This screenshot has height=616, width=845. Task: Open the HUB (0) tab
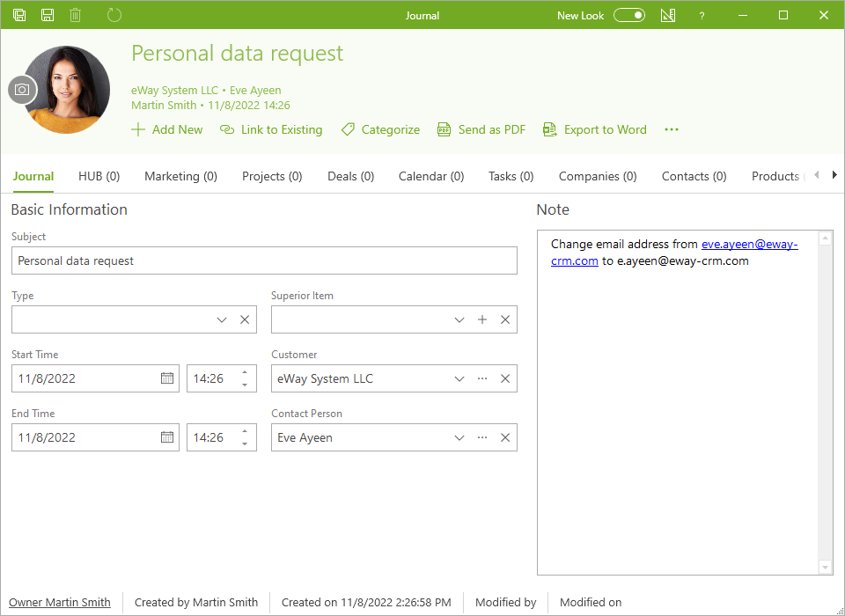pyautogui.click(x=99, y=176)
